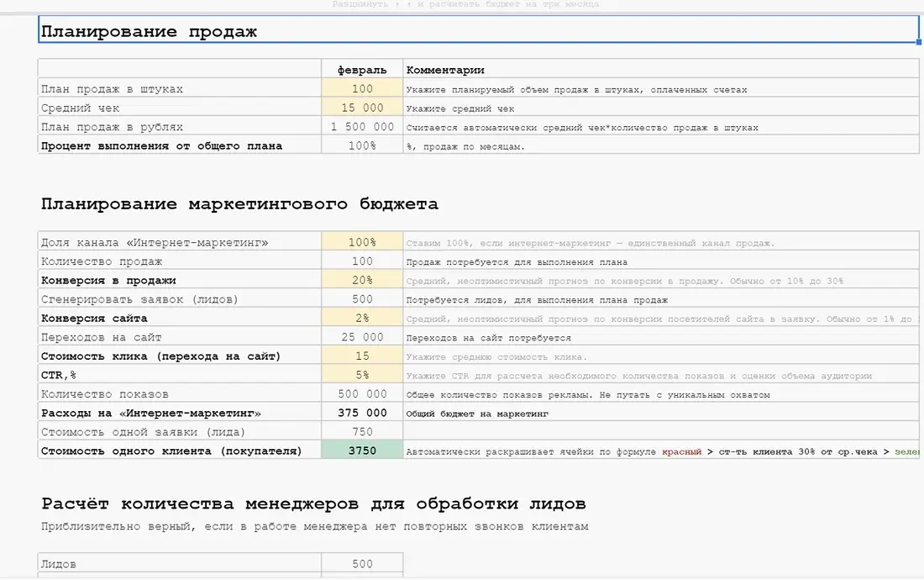Click the 'Лидов' value 500 cell
The width and height of the screenshot is (924, 580).
(362, 563)
